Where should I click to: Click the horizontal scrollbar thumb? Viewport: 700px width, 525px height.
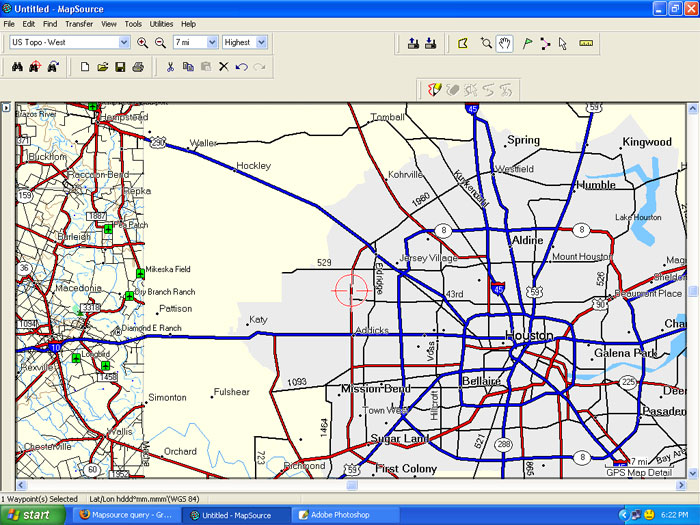[x=352, y=485]
